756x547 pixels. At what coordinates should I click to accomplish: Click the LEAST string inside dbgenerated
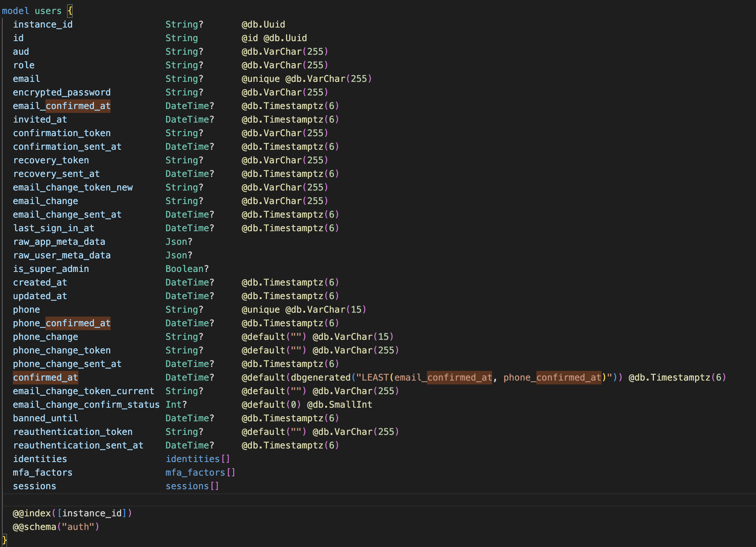pos(375,377)
